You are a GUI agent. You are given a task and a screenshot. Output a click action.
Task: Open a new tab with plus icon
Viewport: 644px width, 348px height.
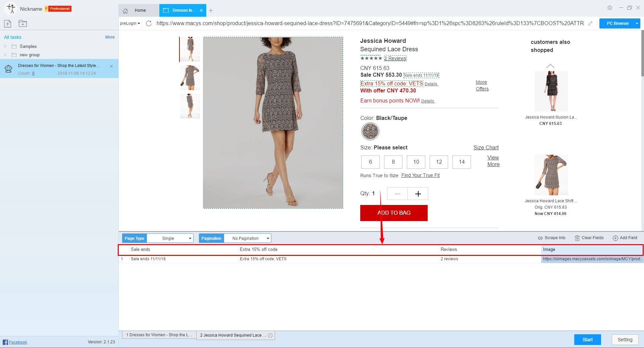tap(211, 10)
